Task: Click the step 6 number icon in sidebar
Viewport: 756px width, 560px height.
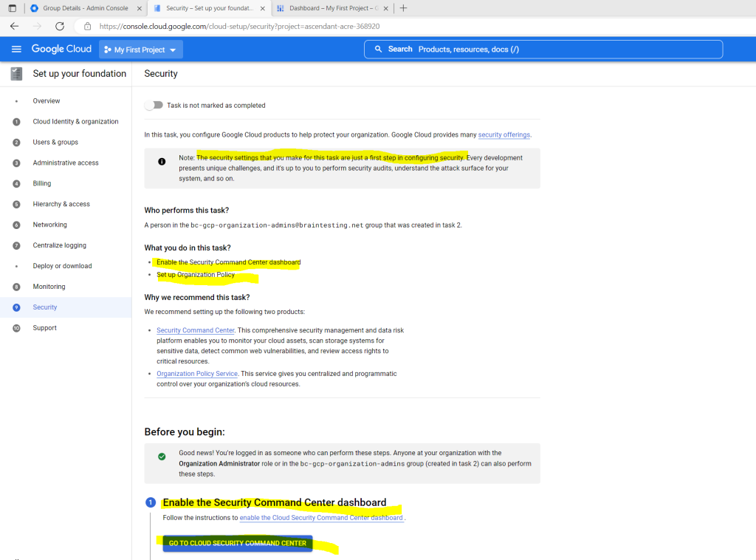Action: 16,225
